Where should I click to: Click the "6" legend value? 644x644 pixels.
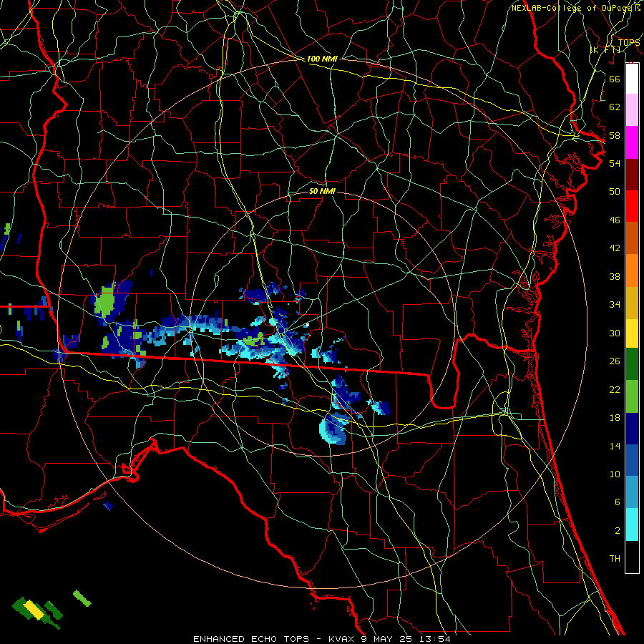[x=617, y=502]
